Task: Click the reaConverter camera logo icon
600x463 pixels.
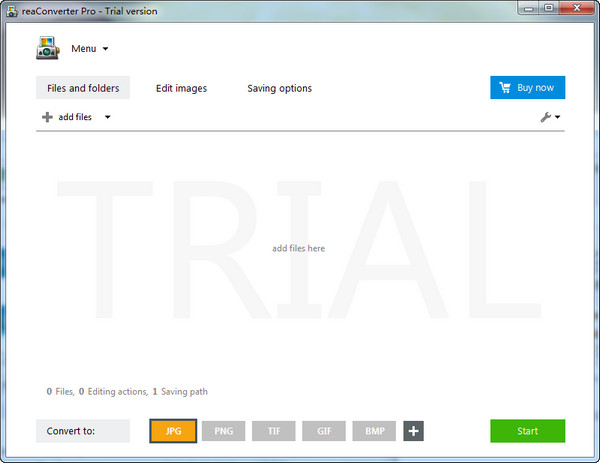Action: click(48, 48)
